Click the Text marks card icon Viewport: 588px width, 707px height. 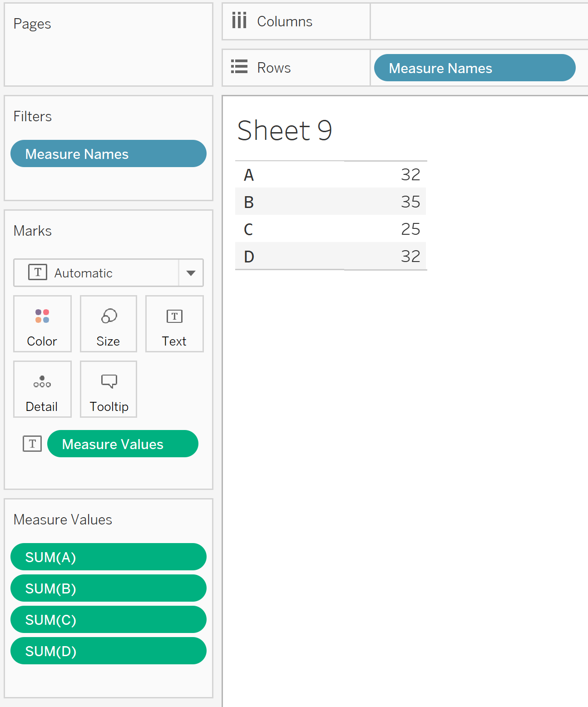[174, 316]
